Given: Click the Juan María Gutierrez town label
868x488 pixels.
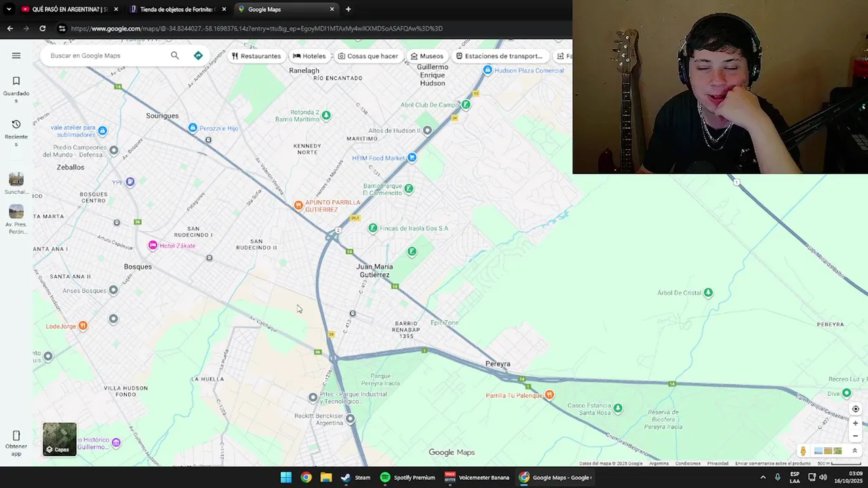Looking at the screenshot, I should coord(374,270).
